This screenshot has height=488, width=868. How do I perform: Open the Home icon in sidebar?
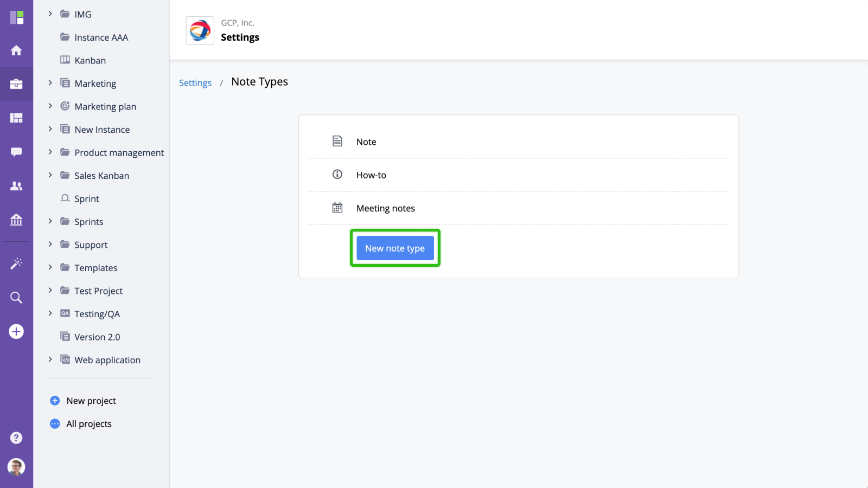(x=16, y=50)
